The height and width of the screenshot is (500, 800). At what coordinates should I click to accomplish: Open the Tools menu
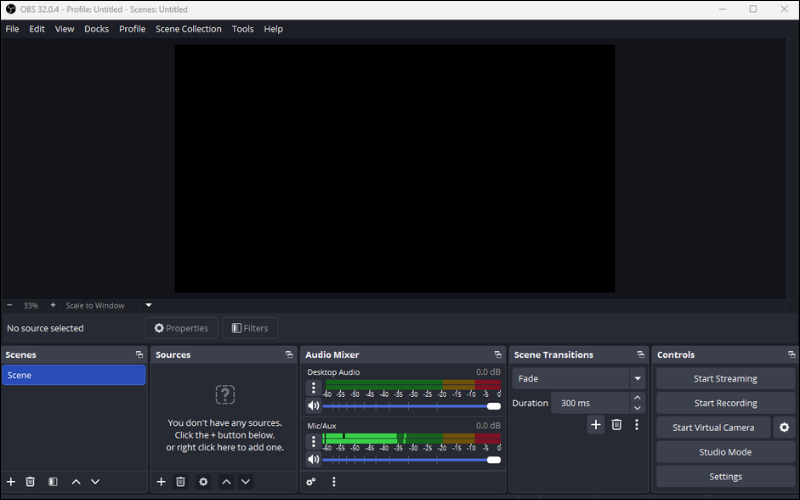[x=242, y=29]
